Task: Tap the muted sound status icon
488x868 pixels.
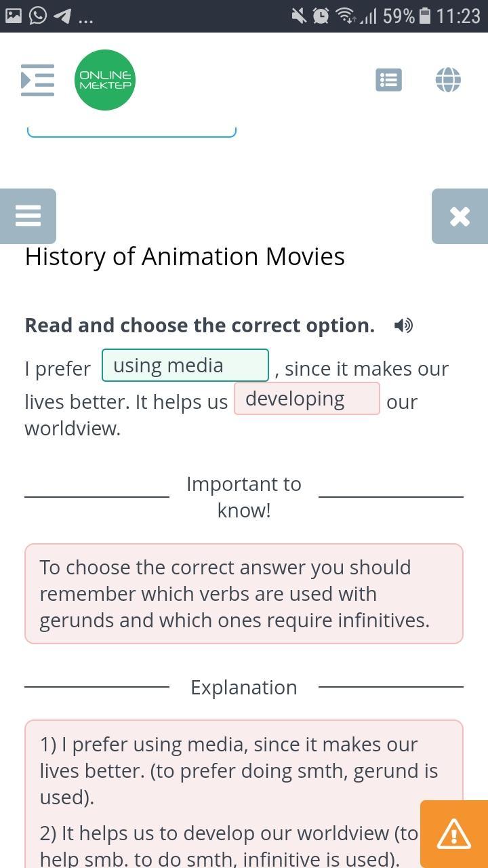Action: pyautogui.click(x=298, y=16)
